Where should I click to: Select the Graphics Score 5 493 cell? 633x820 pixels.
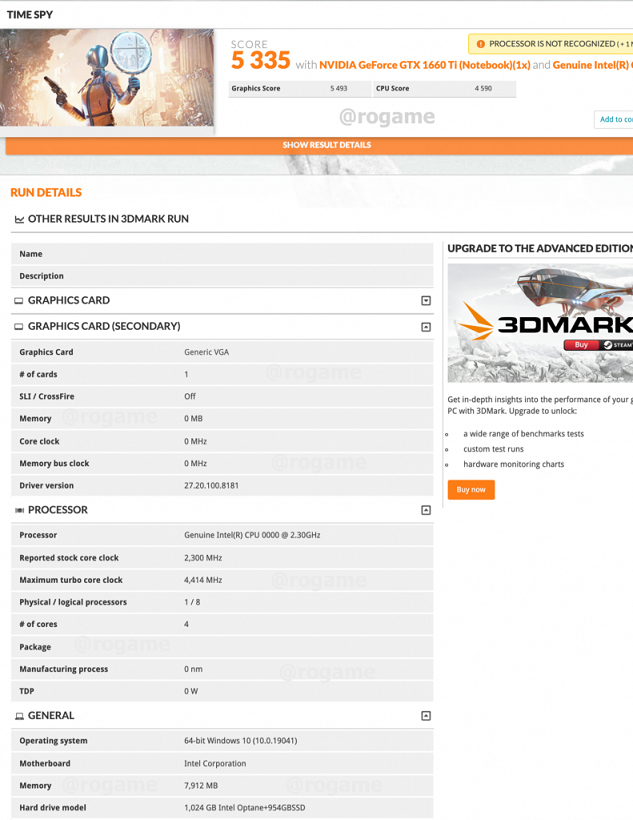tap(299, 88)
